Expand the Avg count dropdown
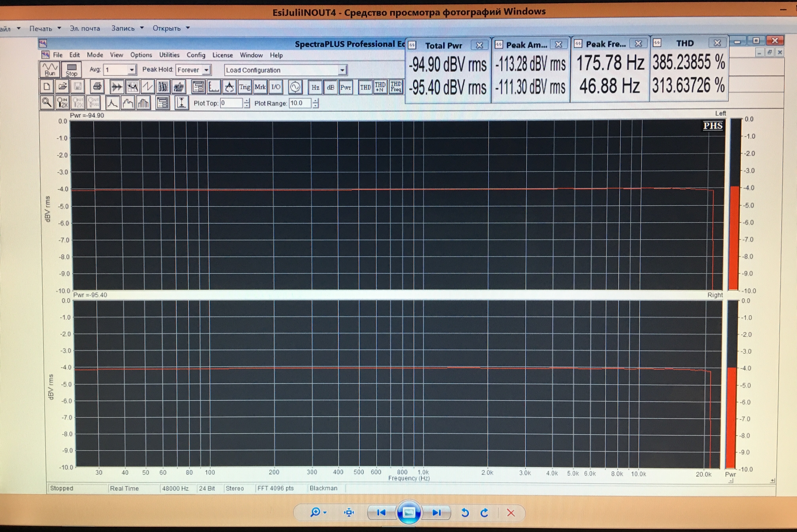This screenshot has height=532, width=797. coord(131,70)
